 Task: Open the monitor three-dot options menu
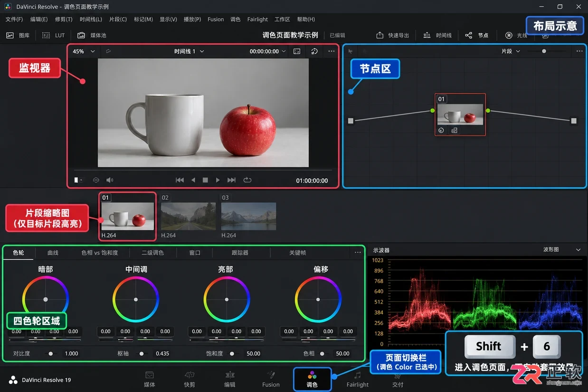[x=332, y=51]
